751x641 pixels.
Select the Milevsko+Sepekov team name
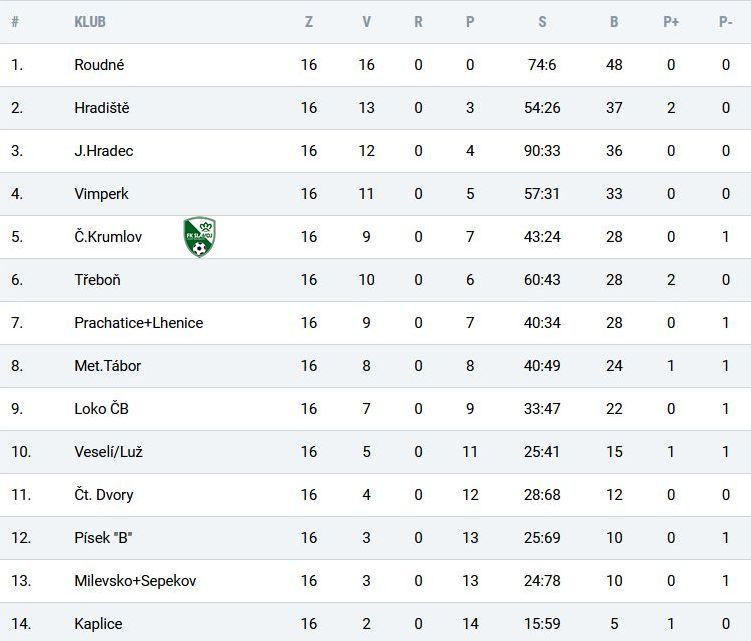135,581
